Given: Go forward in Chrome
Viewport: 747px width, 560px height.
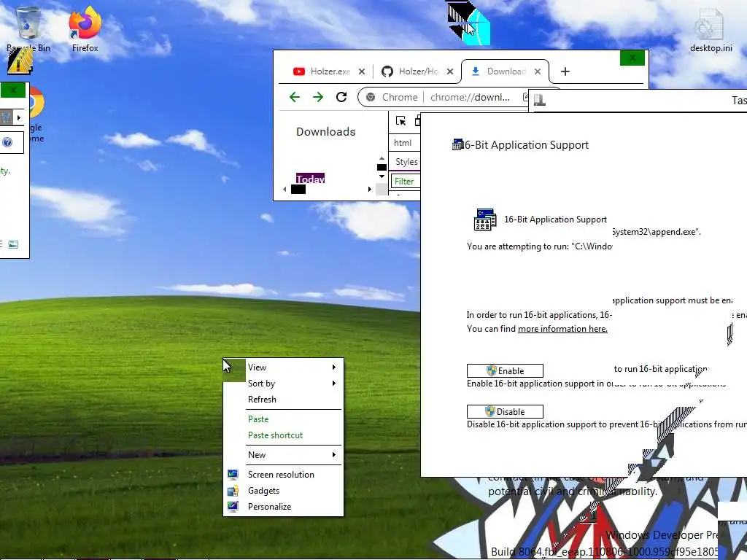Looking at the screenshot, I should coord(318,97).
